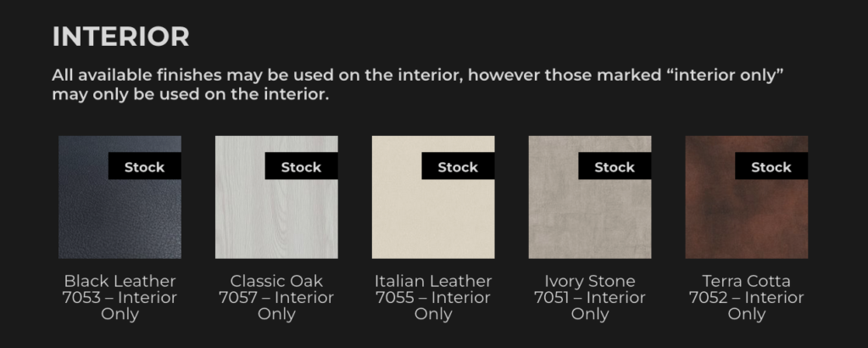Click the "Interior Only" text under Terra Cotta
Screen dimensions: 868x348
coord(747,306)
